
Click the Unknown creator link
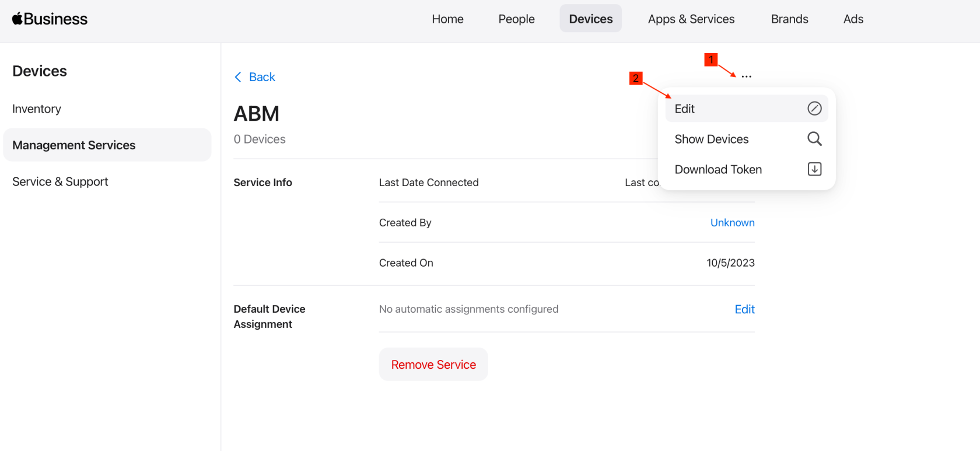pos(732,222)
